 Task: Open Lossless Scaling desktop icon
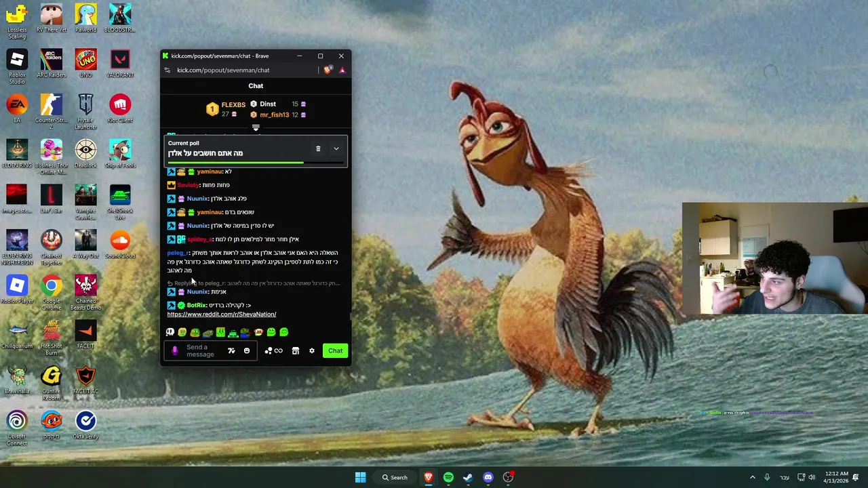click(17, 21)
